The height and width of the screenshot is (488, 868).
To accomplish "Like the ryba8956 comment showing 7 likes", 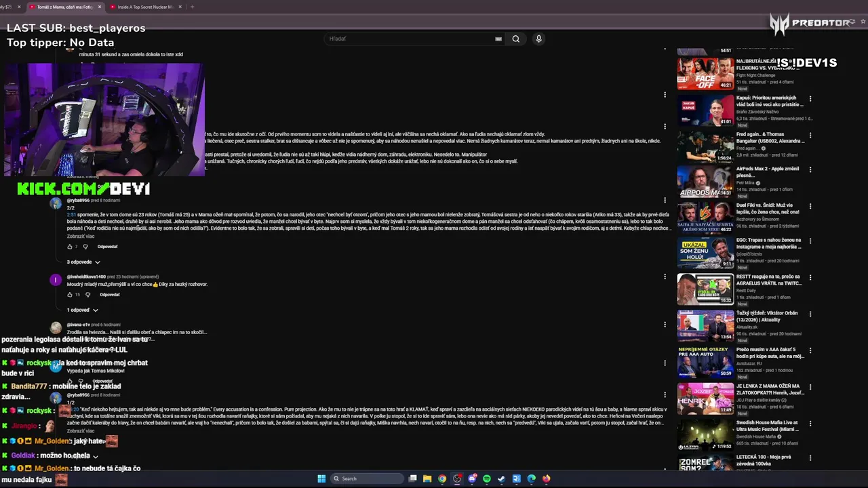I will pyautogui.click(x=69, y=247).
